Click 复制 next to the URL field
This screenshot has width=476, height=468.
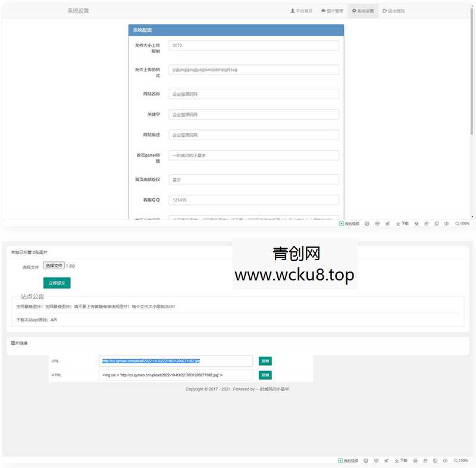point(264,361)
